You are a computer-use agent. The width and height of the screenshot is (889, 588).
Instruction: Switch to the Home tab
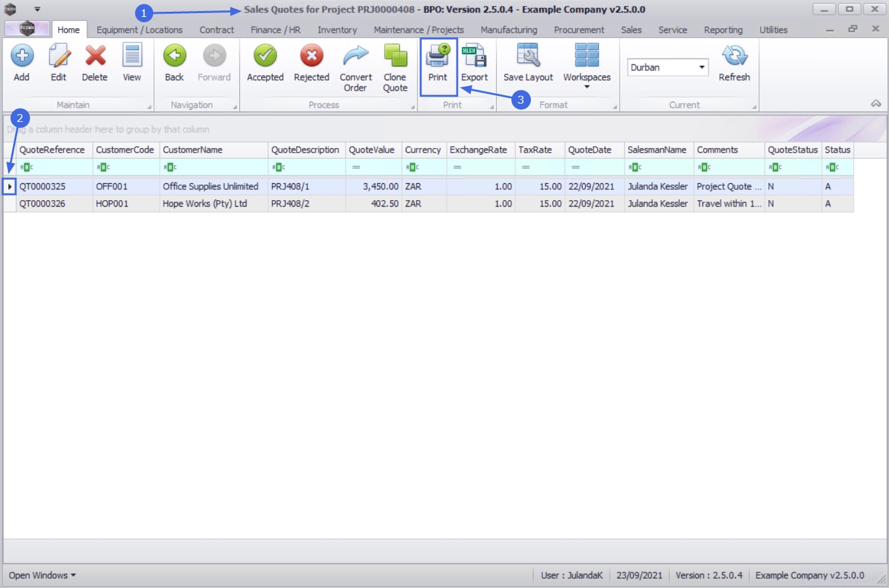point(68,30)
